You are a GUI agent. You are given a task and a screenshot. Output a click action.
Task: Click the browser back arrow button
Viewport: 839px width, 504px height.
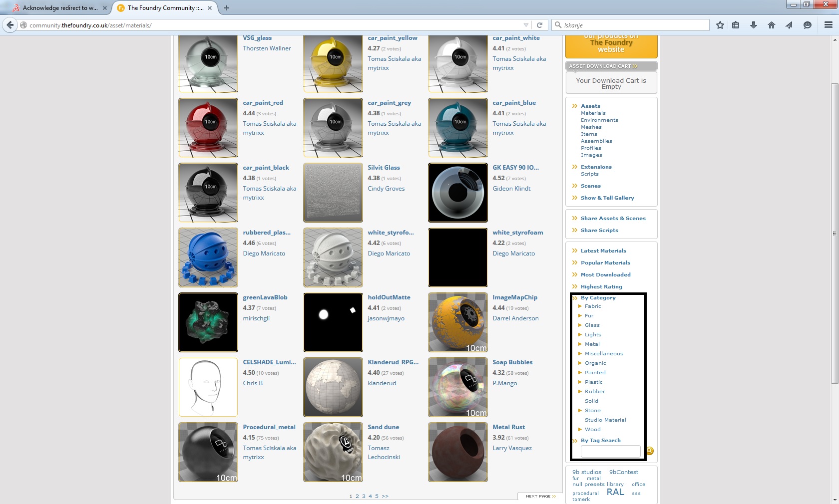click(10, 25)
